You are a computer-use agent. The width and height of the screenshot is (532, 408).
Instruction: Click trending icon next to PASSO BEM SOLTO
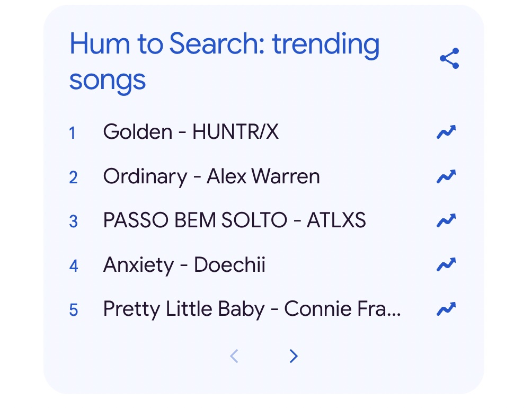click(446, 220)
